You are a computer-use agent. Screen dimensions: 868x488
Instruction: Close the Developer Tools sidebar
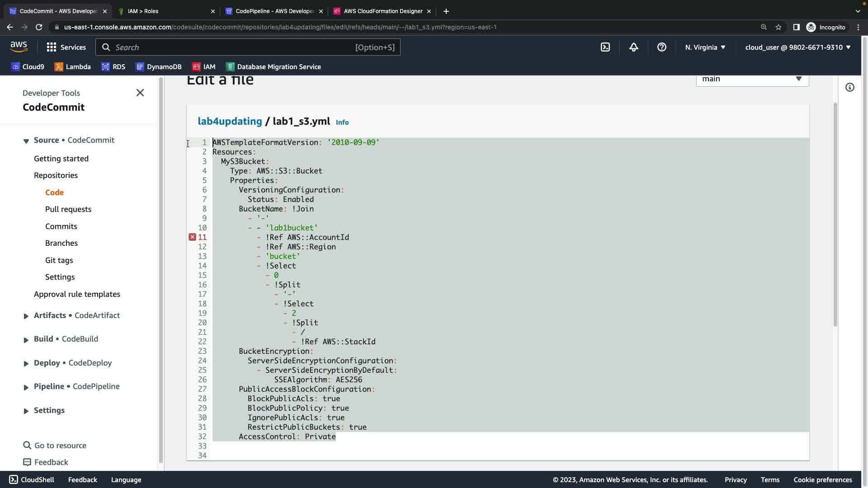[x=140, y=93]
